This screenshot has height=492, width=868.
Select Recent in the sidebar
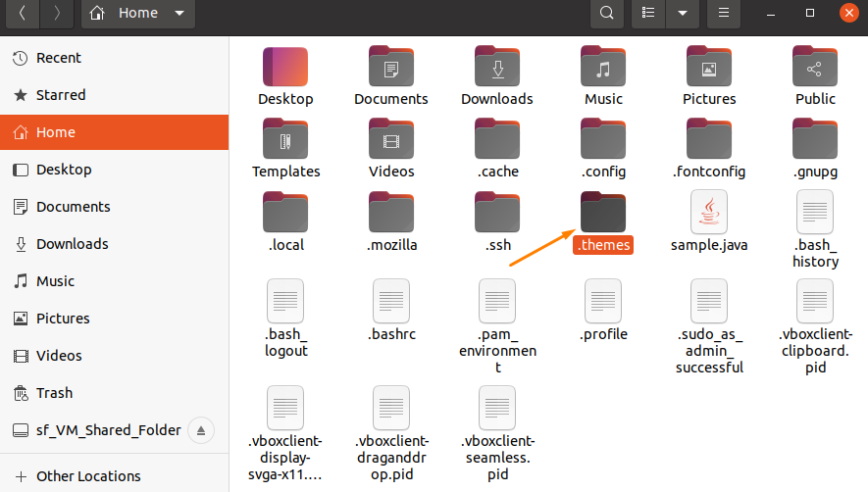tap(114, 58)
